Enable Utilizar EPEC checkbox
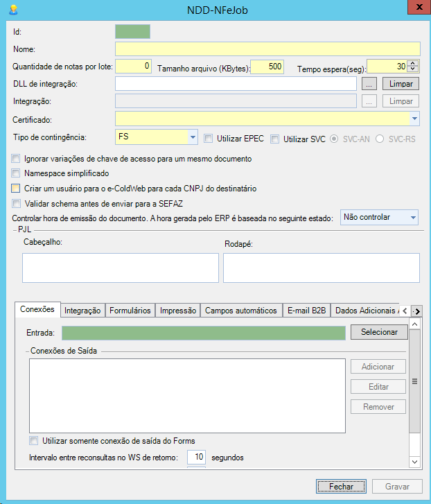The height and width of the screenshot is (504, 431). [208, 139]
